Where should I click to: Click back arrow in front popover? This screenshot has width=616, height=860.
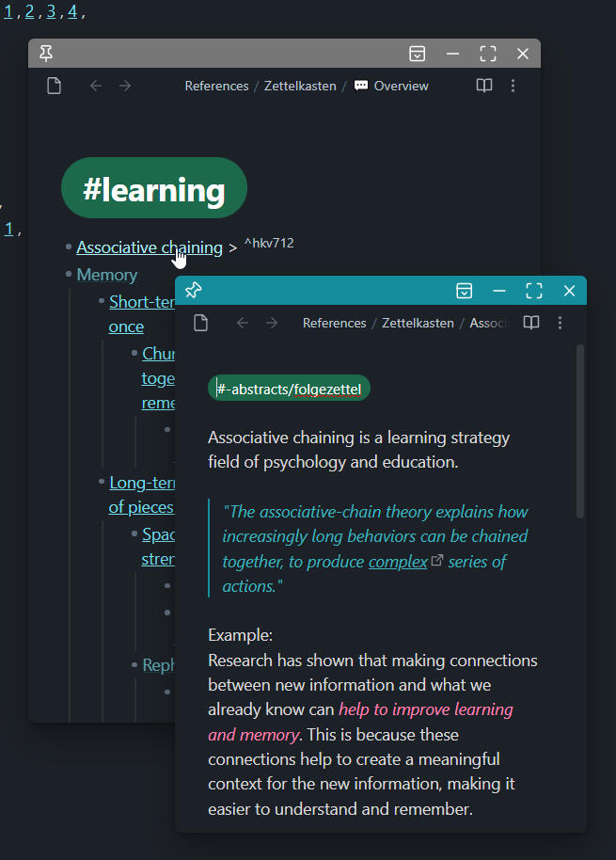click(x=243, y=323)
